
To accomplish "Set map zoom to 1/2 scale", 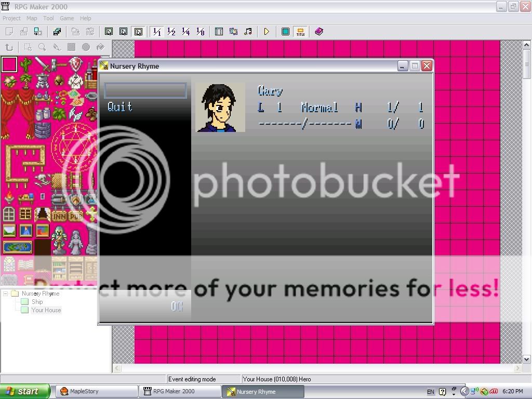I will (x=171, y=32).
